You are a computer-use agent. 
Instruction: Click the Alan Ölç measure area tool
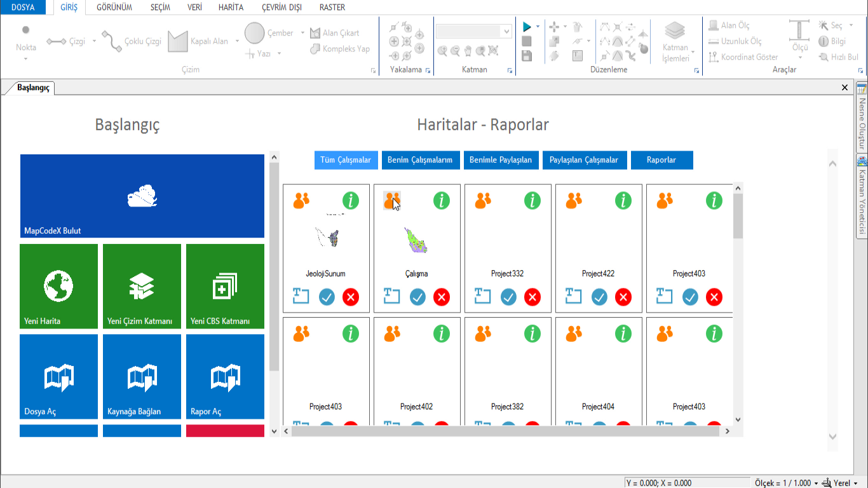[729, 25]
